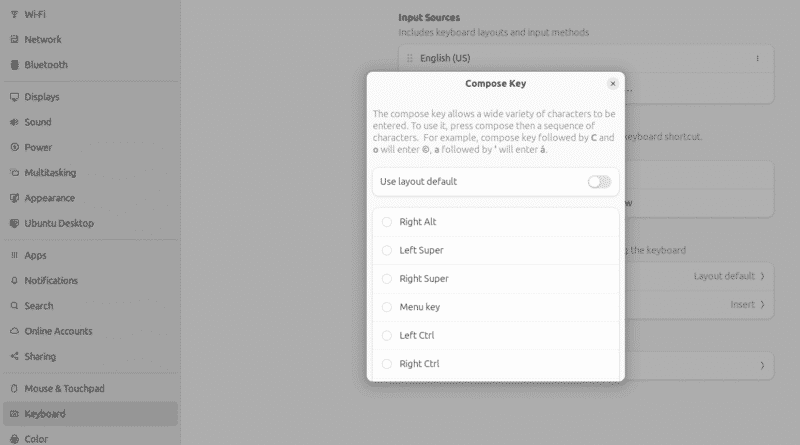Open the Wi-Fi settings page
The image size is (800, 445).
(x=90, y=14)
